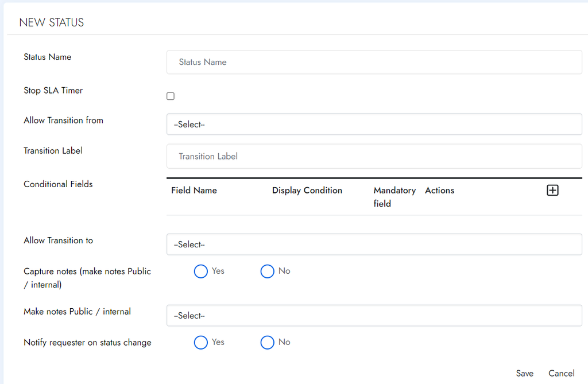The width and height of the screenshot is (588, 384).
Task: Choose No for Notify requester on status change
Action: point(268,343)
